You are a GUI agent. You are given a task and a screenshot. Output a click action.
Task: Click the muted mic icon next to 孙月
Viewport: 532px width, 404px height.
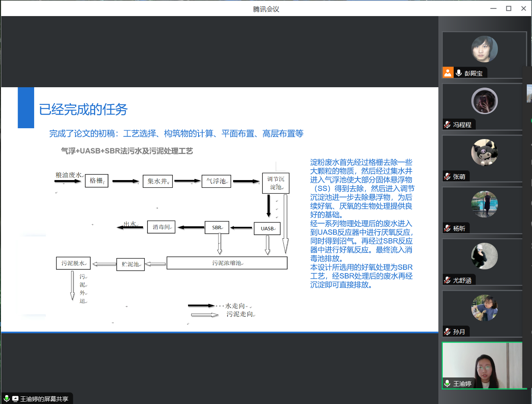[447, 332]
